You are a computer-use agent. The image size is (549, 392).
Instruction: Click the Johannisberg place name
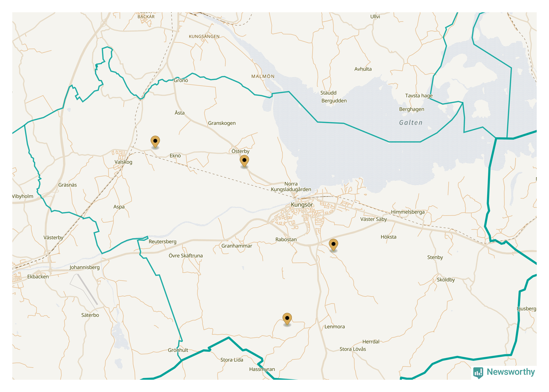pos(84,267)
